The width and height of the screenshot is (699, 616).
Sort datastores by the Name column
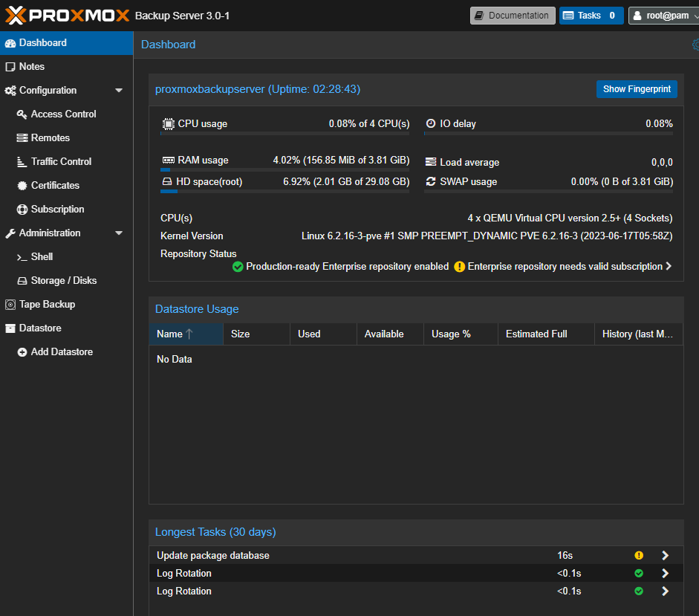coord(170,334)
